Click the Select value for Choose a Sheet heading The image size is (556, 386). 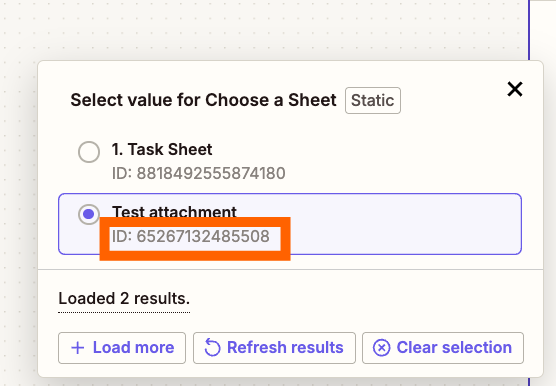[x=203, y=100]
